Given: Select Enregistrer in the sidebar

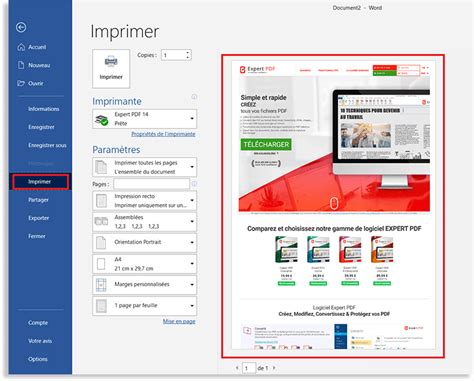Looking at the screenshot, I should (41, 127).
